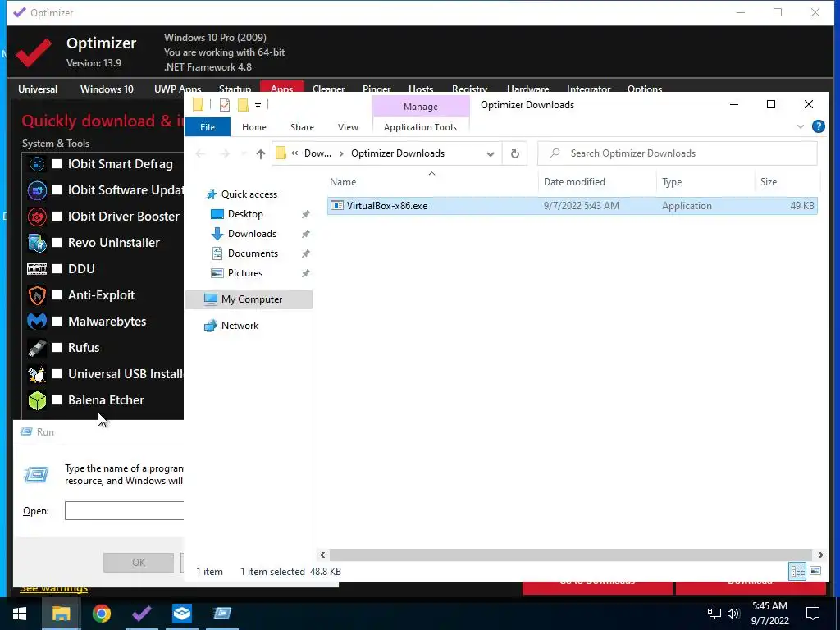Open Desktop in Quick access
The width and height of the screenshot is (840, 630).
tap(245, 214)
